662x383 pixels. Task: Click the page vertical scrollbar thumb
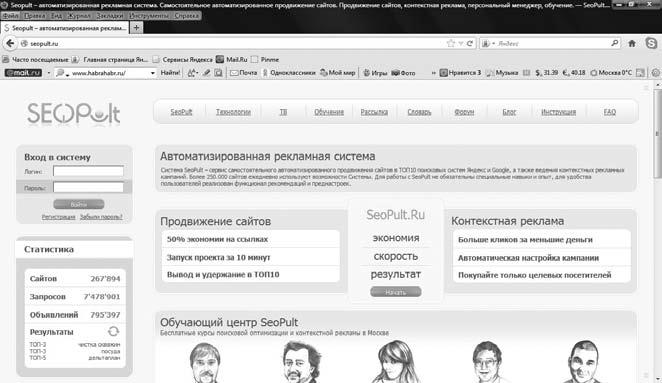pos(657,133)
